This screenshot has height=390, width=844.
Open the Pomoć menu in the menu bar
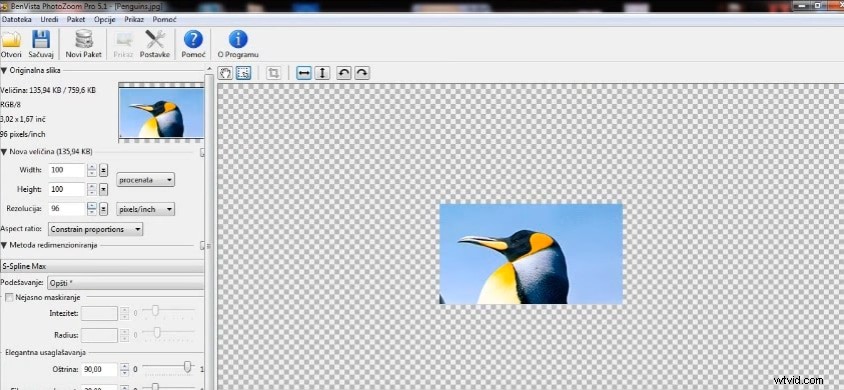point(165,19)
